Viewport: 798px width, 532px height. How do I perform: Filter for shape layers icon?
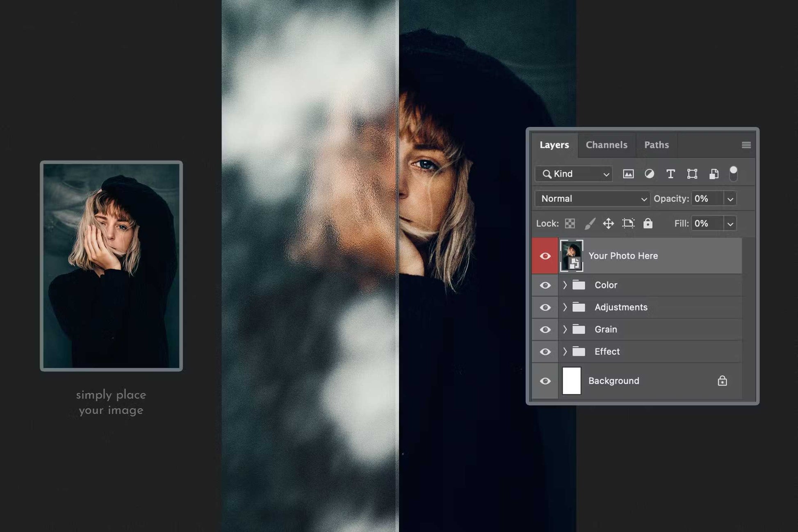click(692, 174)
